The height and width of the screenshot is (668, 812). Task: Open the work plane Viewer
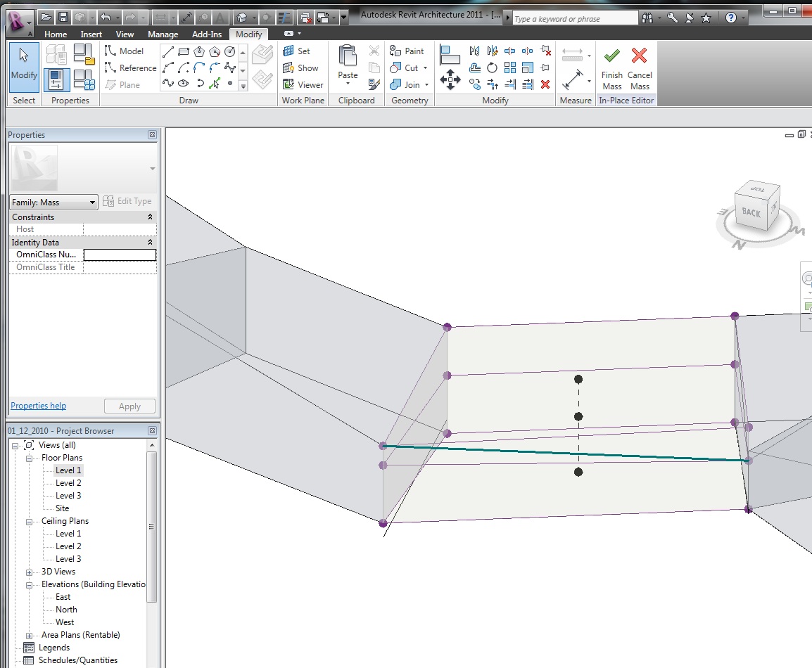[303, 85]
